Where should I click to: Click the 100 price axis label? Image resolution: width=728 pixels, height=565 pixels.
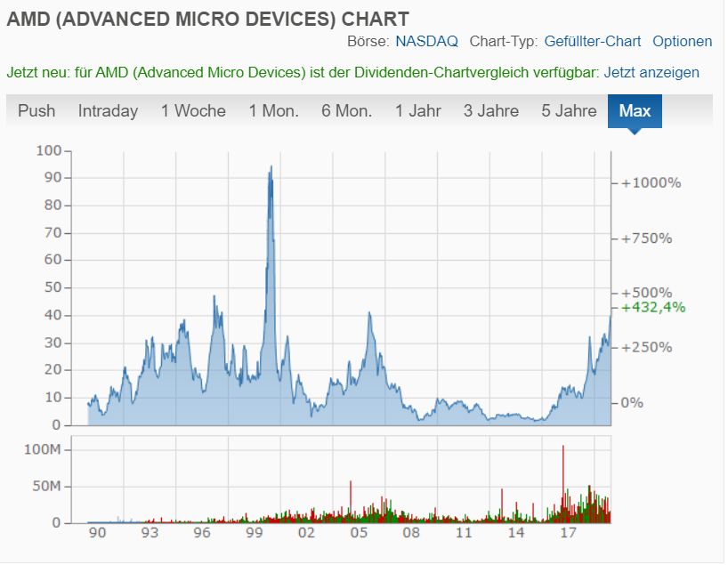point(49,150)
